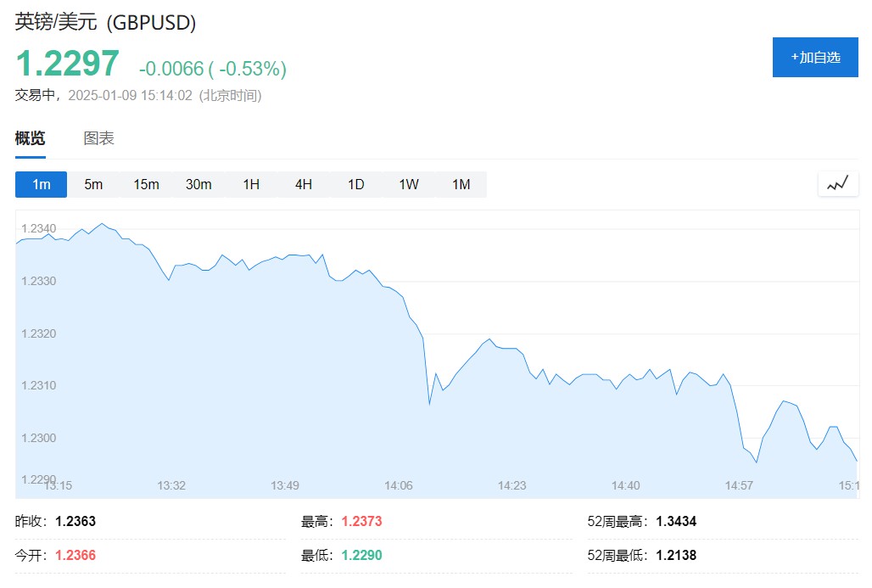Show the 1W weekly chart
The height and width of the screenshot is (588, 872).
coord(409,184)
